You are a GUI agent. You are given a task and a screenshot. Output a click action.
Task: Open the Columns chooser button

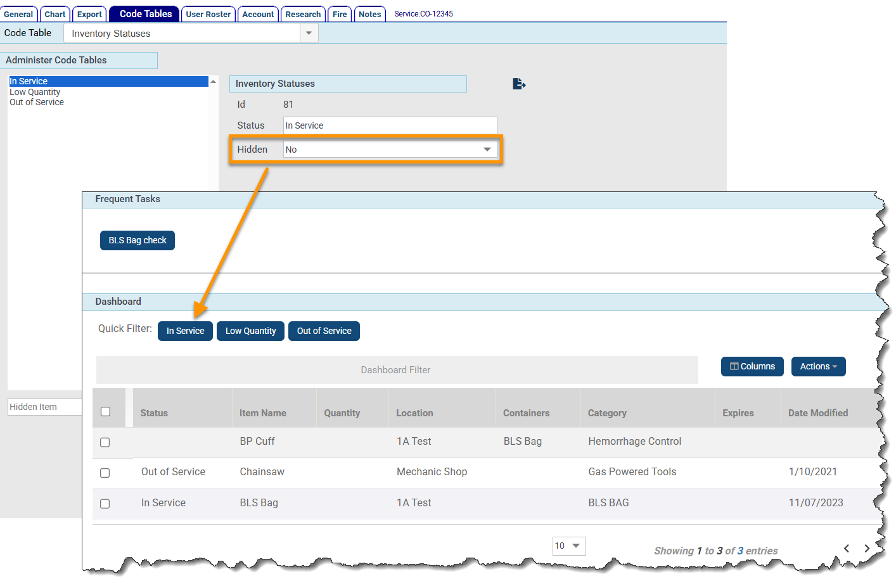[x=752, y=366]
